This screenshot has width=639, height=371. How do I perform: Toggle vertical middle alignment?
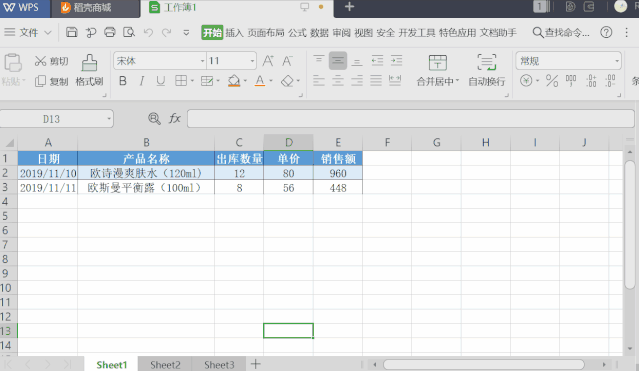click(x=338, y=61)
